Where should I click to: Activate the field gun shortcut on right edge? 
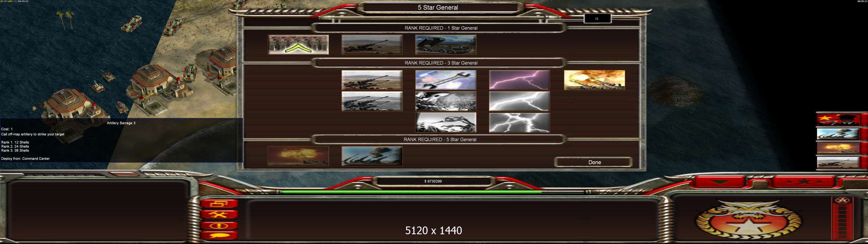(838, 162)
